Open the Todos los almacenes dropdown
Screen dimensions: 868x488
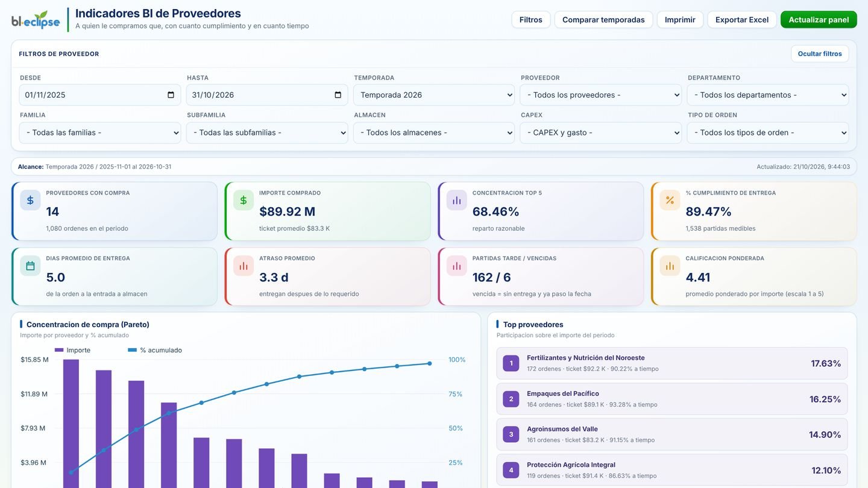point(434,133)
